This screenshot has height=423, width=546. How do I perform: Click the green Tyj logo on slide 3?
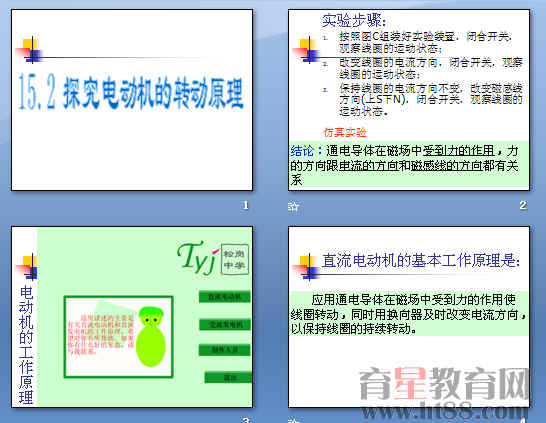[198, 257]
